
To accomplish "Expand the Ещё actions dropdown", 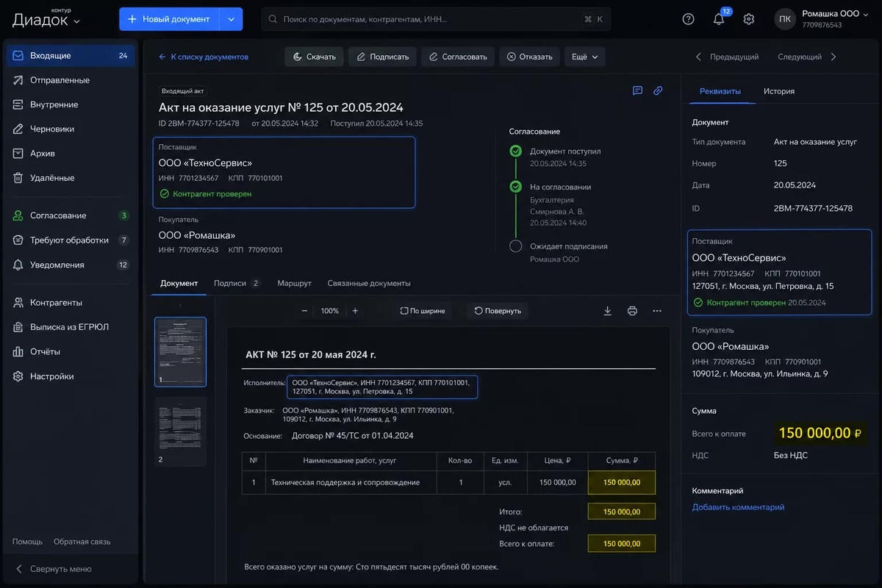I will point(584,57).
